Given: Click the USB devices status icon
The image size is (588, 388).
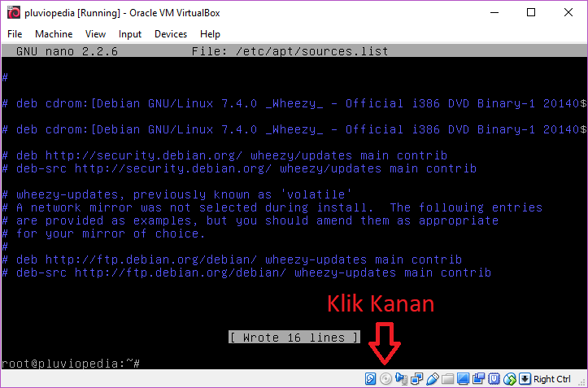Looking at the screenshot, I should point(433,378).
